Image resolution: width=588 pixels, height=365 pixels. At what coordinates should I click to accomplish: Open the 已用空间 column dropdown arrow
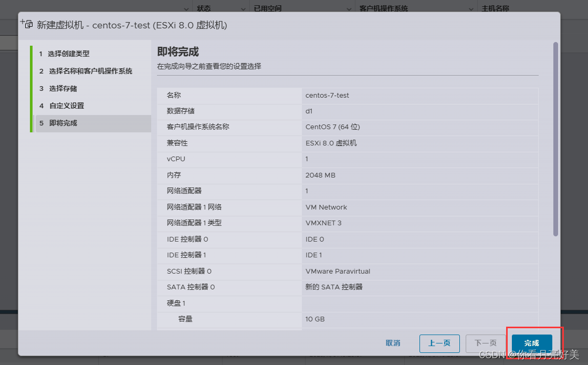pos(350,8)
